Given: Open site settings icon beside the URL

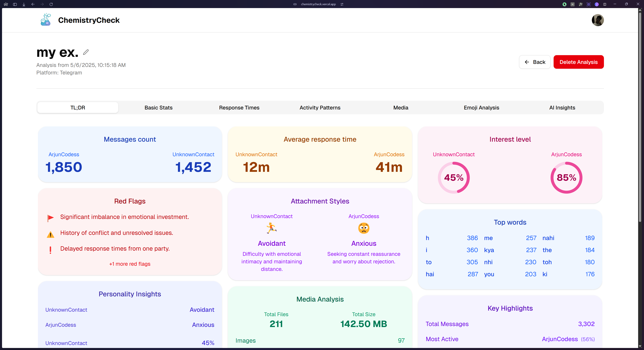Looking at the screenshot, I should click(342, 4).
